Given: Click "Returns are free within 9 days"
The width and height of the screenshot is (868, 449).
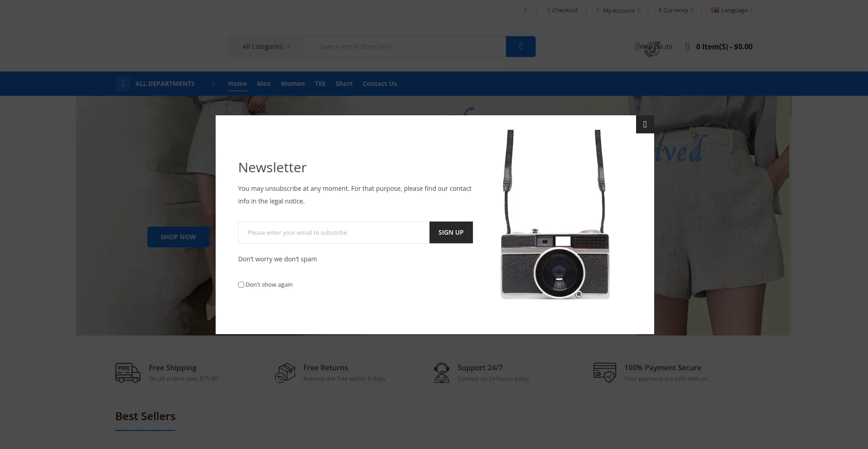Looking at the screenshot, I should [344, 378].
